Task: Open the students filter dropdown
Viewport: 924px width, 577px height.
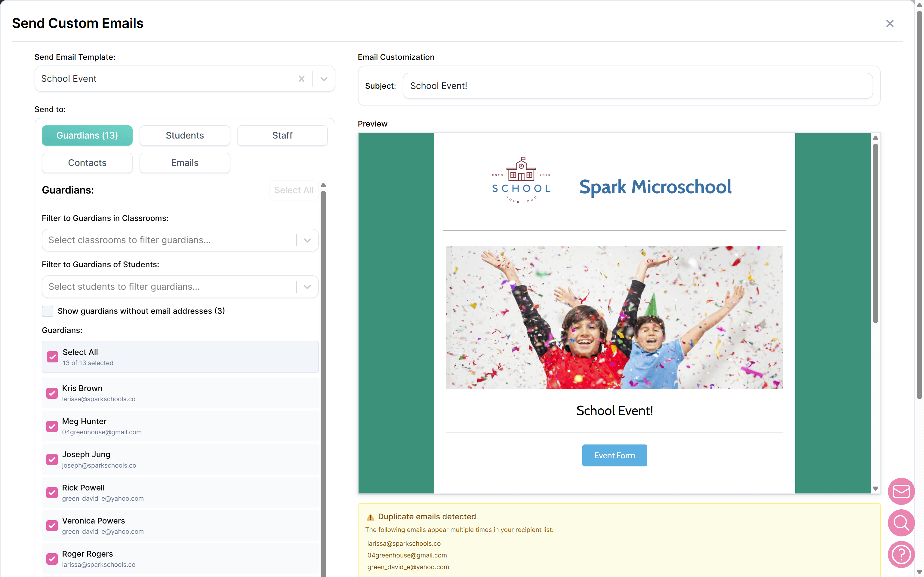Action: (307, 287)
